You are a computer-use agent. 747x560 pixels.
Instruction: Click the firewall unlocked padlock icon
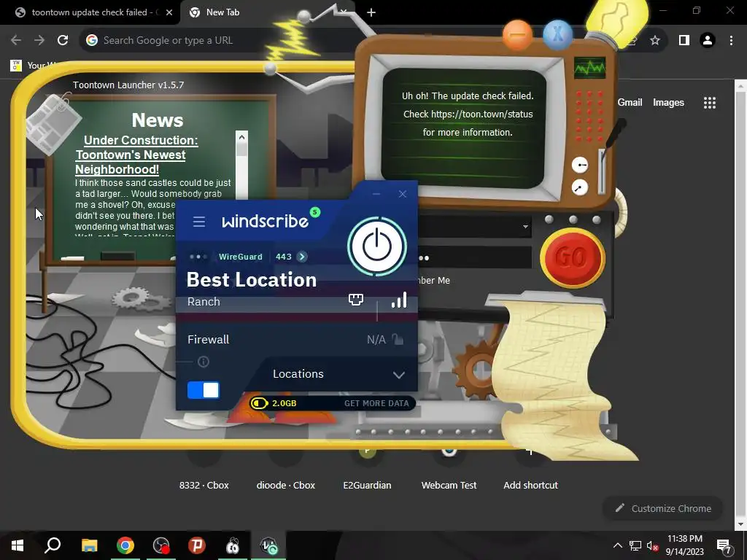click(x=398, y=339)
